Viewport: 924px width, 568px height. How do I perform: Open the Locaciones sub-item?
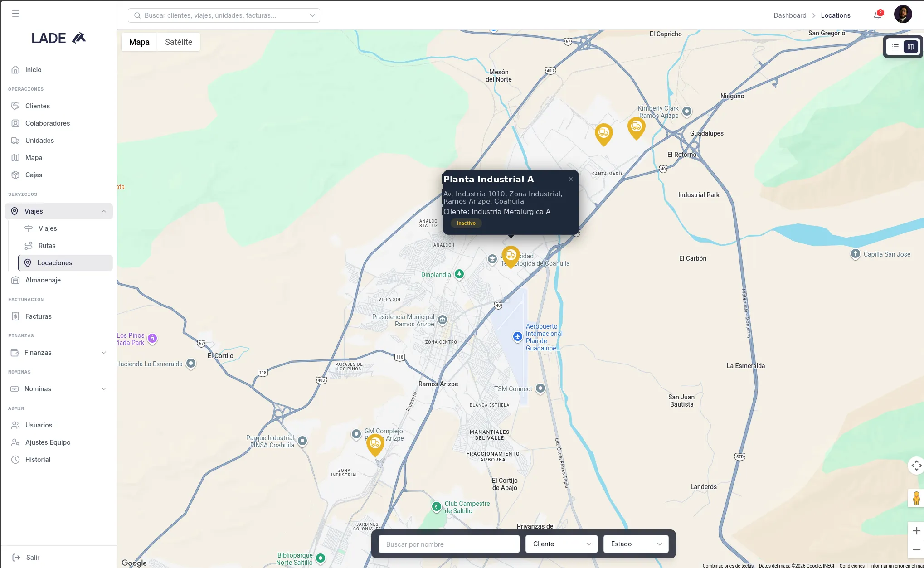(x=65, y=263)
